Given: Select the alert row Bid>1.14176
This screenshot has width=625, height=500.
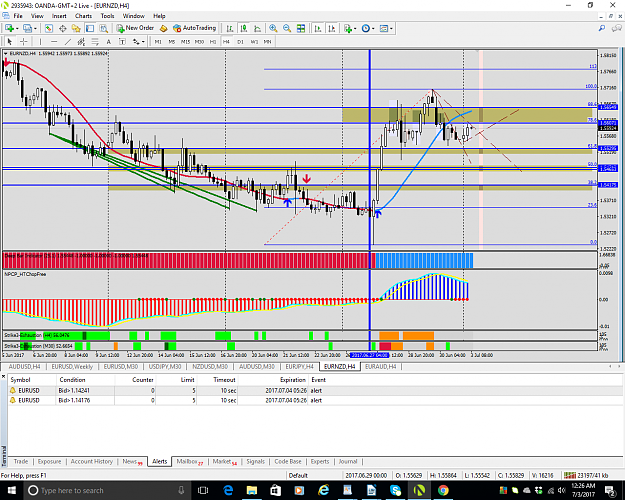Looking at the screenshot, I should point(315,400).
